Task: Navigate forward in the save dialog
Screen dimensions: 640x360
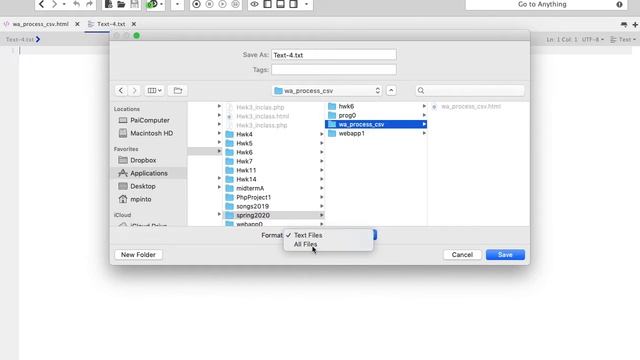Action: (134, 91)
